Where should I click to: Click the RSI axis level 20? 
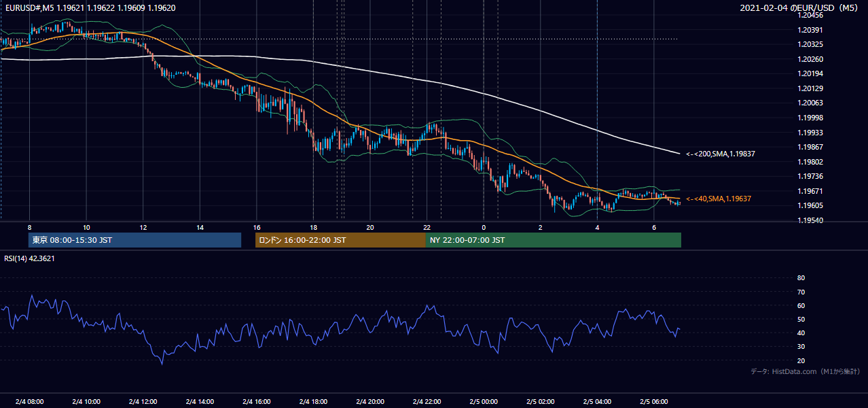click(801, 360)
